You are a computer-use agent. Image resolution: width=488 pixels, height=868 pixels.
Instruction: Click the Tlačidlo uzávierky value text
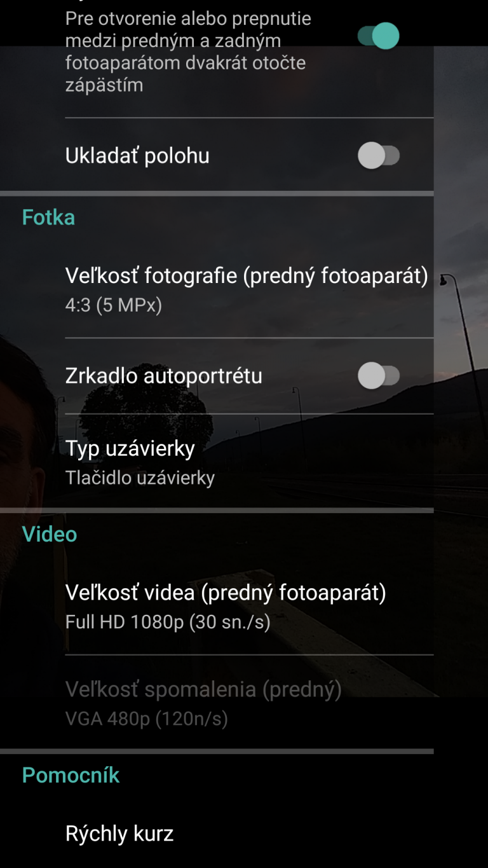pyautogui.click(x=140, y=478)
